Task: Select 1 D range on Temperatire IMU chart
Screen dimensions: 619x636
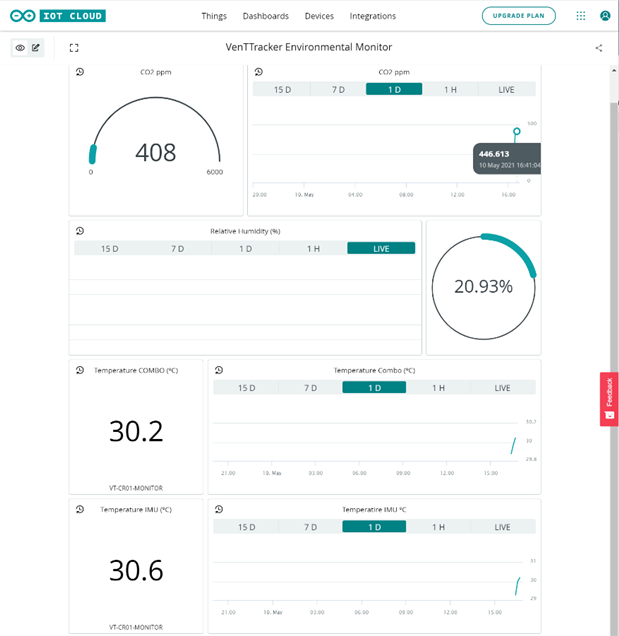Action: (x=374, y=527)
